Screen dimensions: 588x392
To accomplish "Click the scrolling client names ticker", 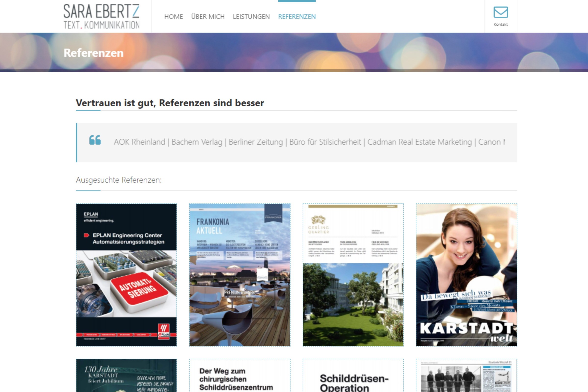I will pos(309,142).
